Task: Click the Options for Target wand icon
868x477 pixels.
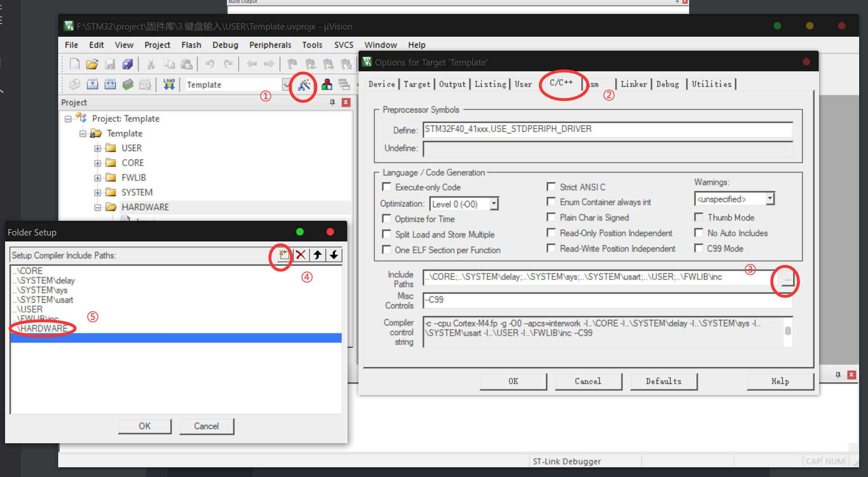Action: pos(304,85)
